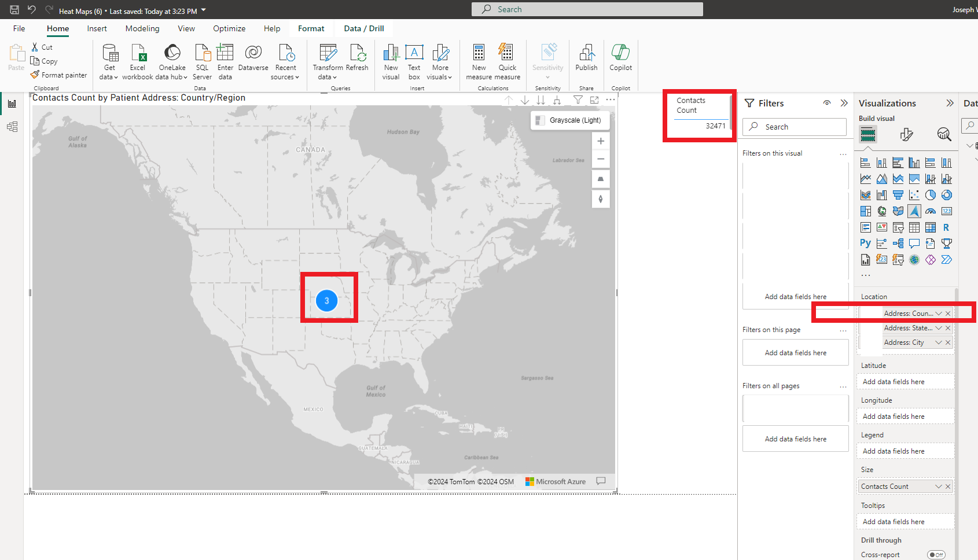Zoom in on the map
This screenshot has height=560, width=978.
pos(601,141)
